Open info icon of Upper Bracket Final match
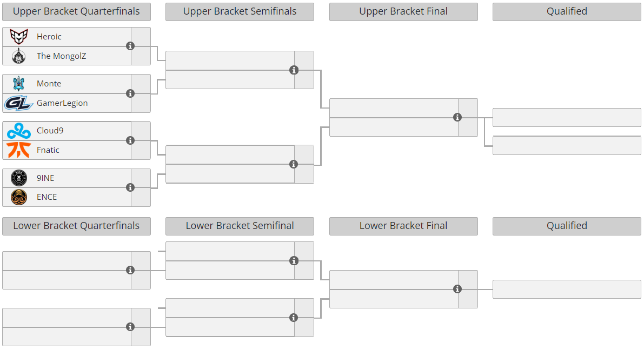 (x=457, y=117)
